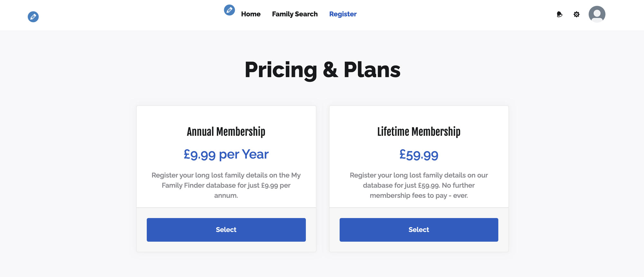
Task: Go to the Home page
Action: 251,14
